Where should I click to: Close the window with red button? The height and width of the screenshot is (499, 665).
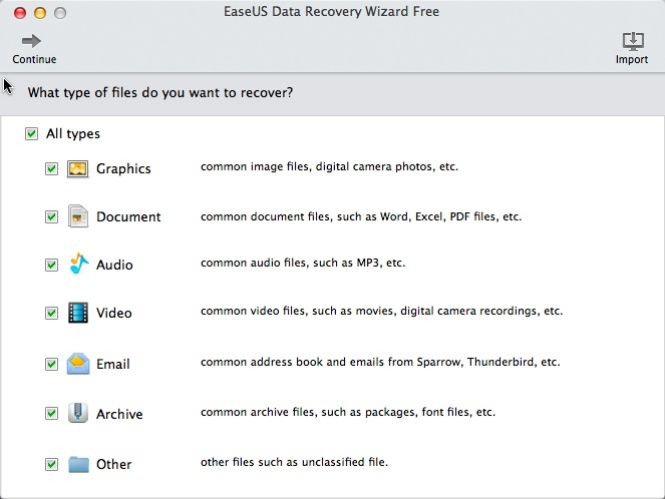[20, 13]
